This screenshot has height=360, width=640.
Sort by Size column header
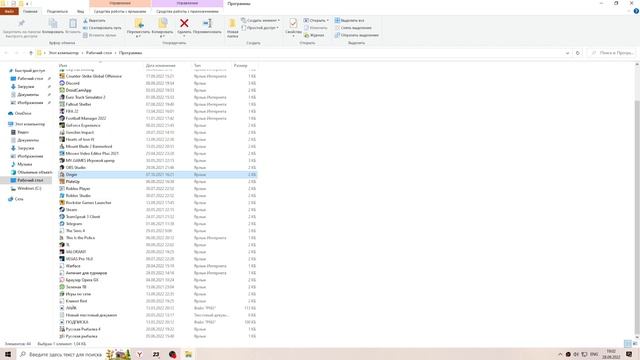[240, 65]
